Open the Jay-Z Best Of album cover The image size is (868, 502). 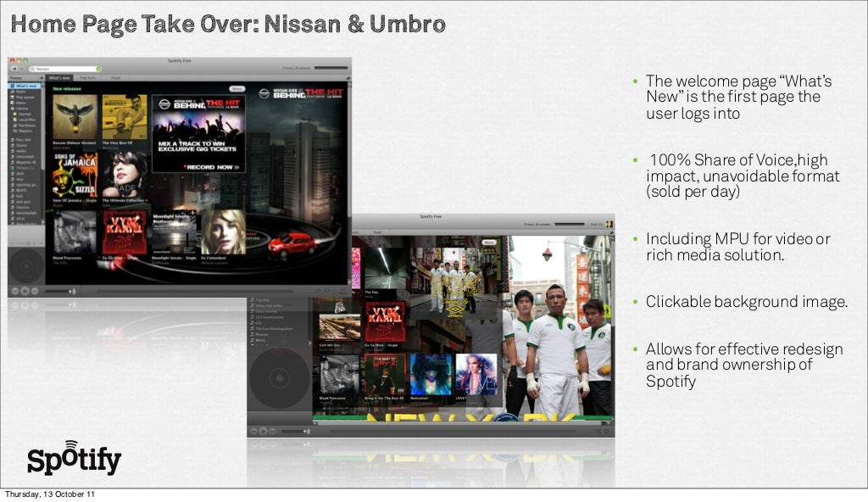click(x=386, y=375)
